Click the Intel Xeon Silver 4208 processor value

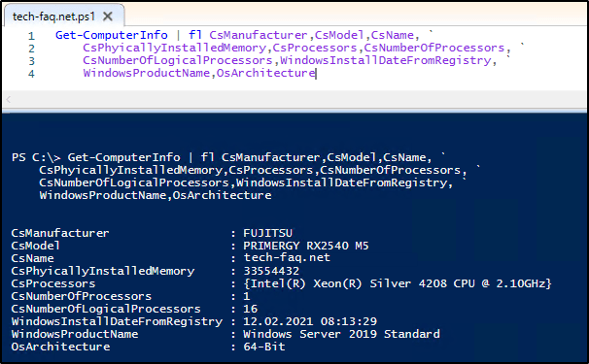398,283
